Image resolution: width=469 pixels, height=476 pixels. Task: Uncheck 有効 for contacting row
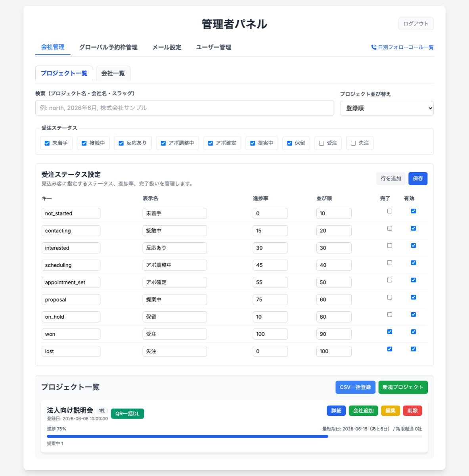point(413,228)
